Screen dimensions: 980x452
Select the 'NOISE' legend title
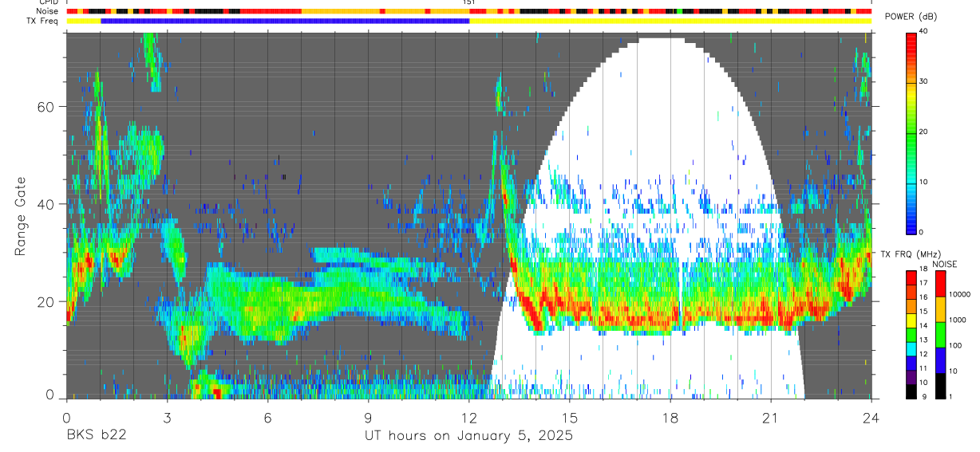(945, 264)
